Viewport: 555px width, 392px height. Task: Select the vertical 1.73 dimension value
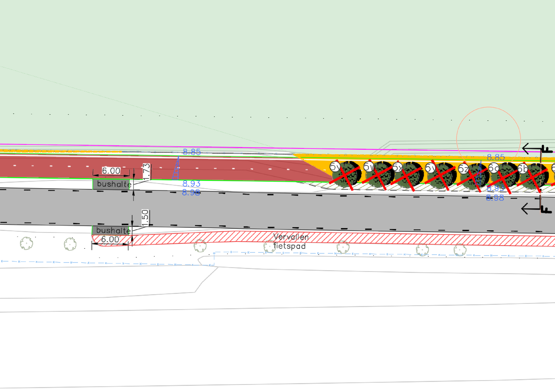(x=147, y=171)
